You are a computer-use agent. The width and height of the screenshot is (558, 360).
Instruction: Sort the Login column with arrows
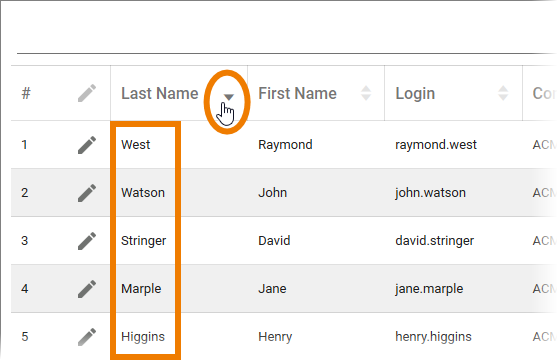[503, 93]
